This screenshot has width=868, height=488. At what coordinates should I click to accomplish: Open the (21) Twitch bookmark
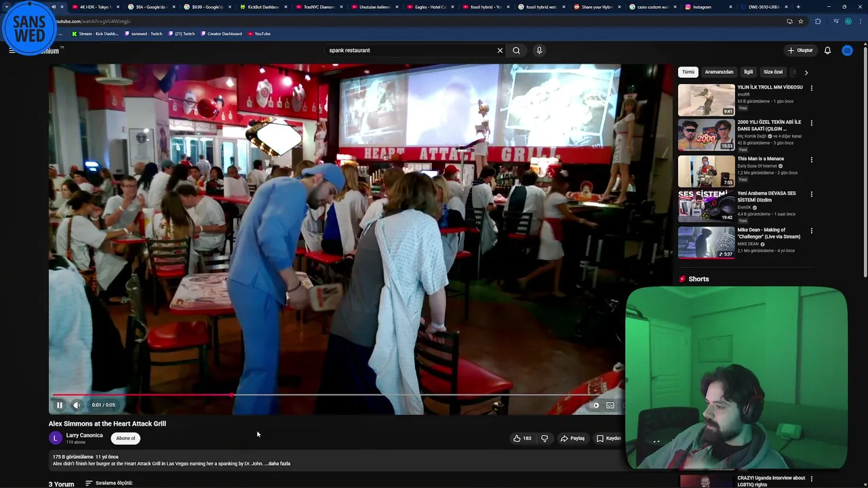[181, 34]
